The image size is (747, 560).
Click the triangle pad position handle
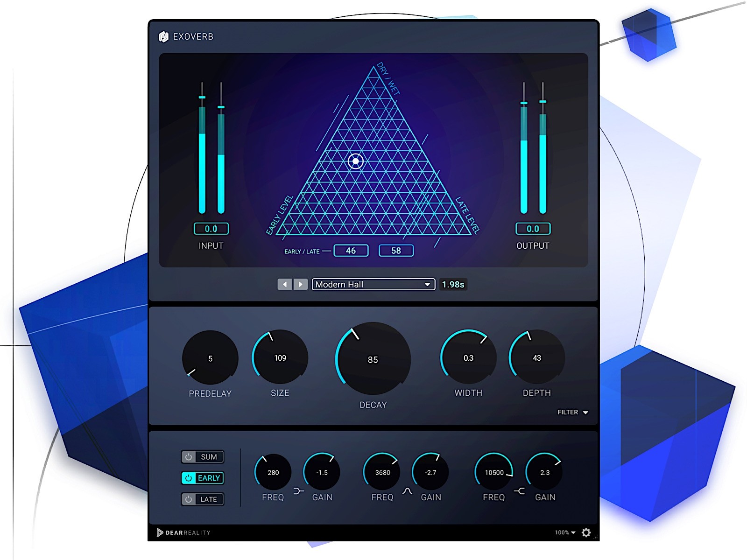point(356,161)
